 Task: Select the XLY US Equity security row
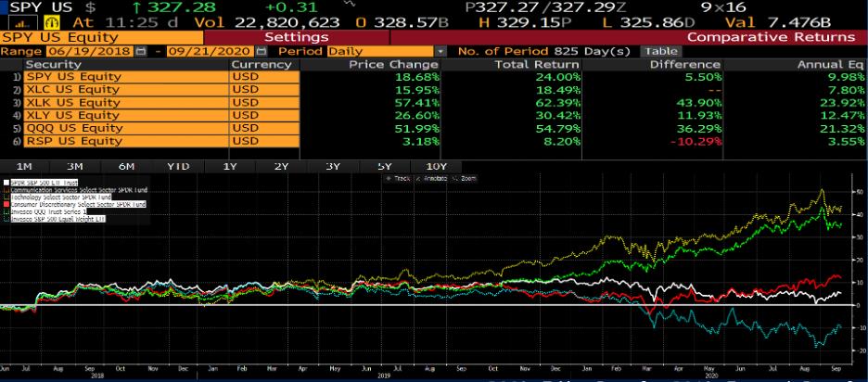(127, 115)
